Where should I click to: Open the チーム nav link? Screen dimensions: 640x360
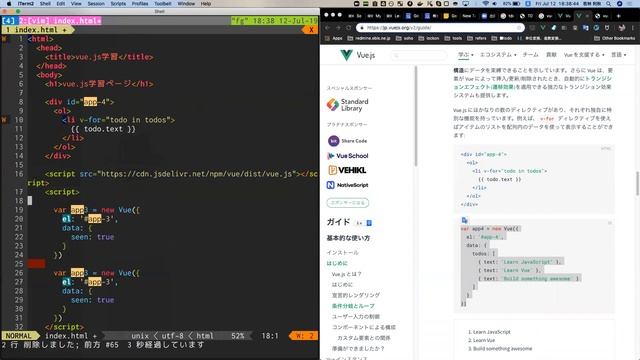click(x=530, y=55)
